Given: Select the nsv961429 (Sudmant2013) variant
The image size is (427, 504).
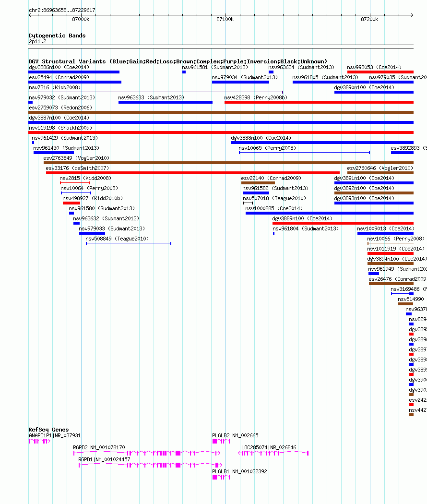Looking at the screenshot, I should [x=33, y=143].
